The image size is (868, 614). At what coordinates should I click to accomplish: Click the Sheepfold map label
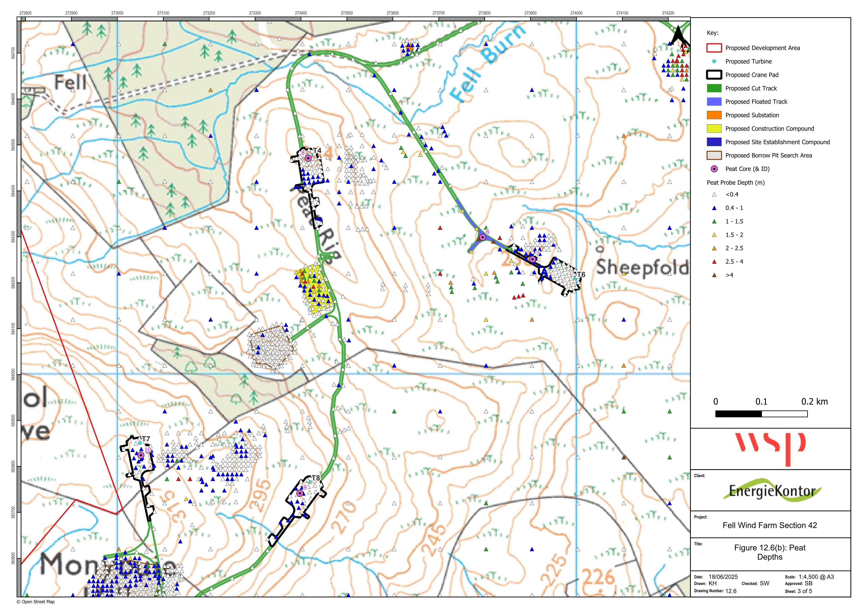(642, 267)
